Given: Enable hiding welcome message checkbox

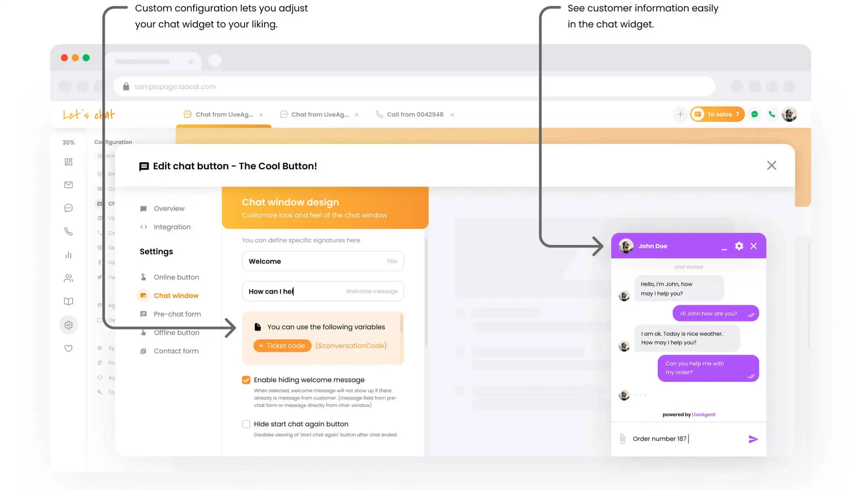Looking at the screenshot, I should [x=246, y=380].
